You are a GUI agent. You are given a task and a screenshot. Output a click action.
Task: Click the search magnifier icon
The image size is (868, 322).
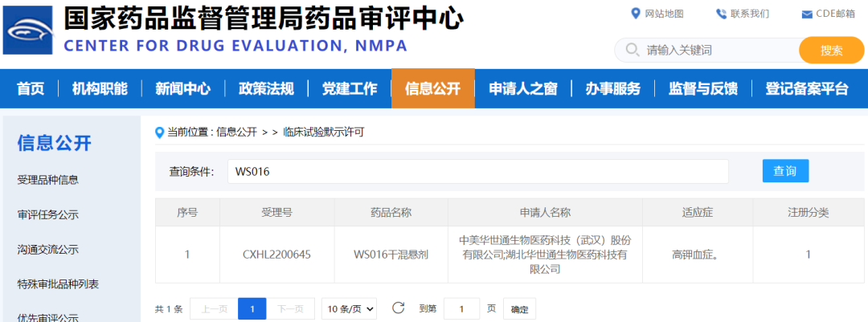tap(633, 51)
